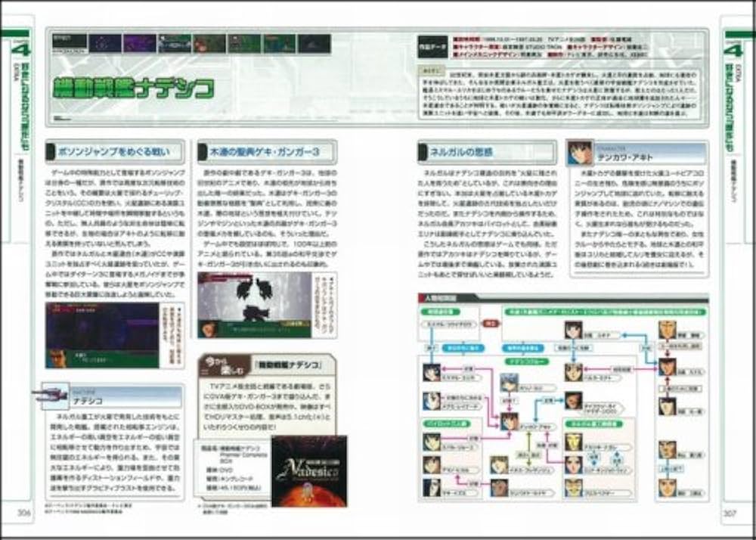Click Akito's portrait in the relationship chart center
The width and height of the screenshot is (756, 540).
[509, 421]
